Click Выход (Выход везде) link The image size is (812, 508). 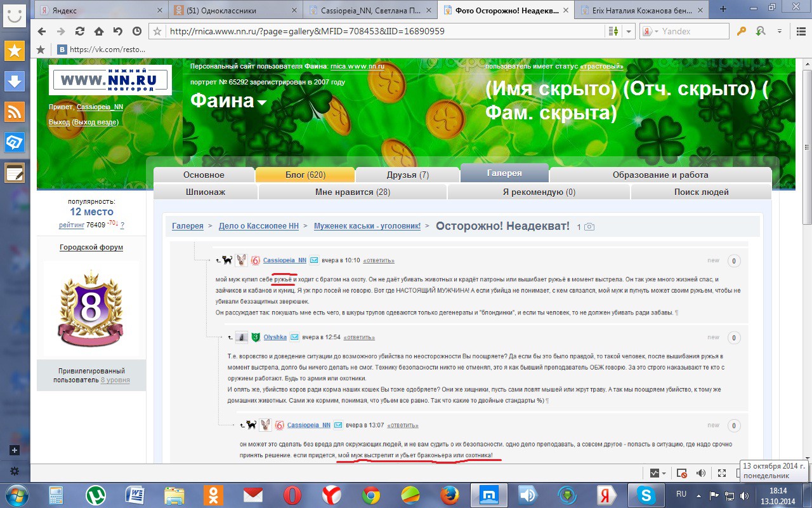[84, 122]
